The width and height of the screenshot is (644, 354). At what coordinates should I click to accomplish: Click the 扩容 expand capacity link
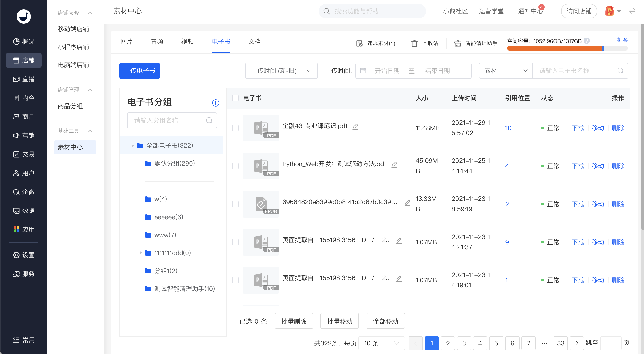click(x=622, y=40)
